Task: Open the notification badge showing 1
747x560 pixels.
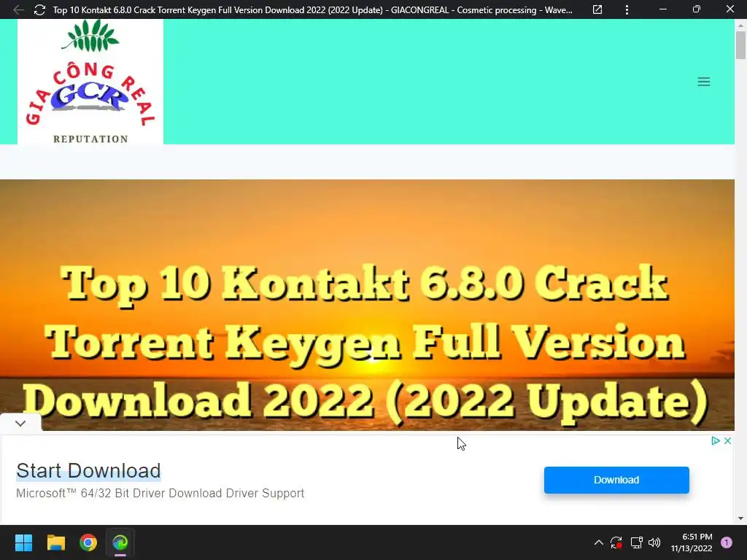Action: (727, 542)
